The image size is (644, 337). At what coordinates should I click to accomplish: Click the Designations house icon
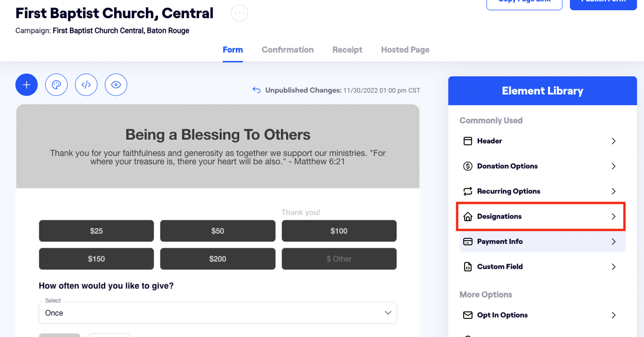point(468,216)
